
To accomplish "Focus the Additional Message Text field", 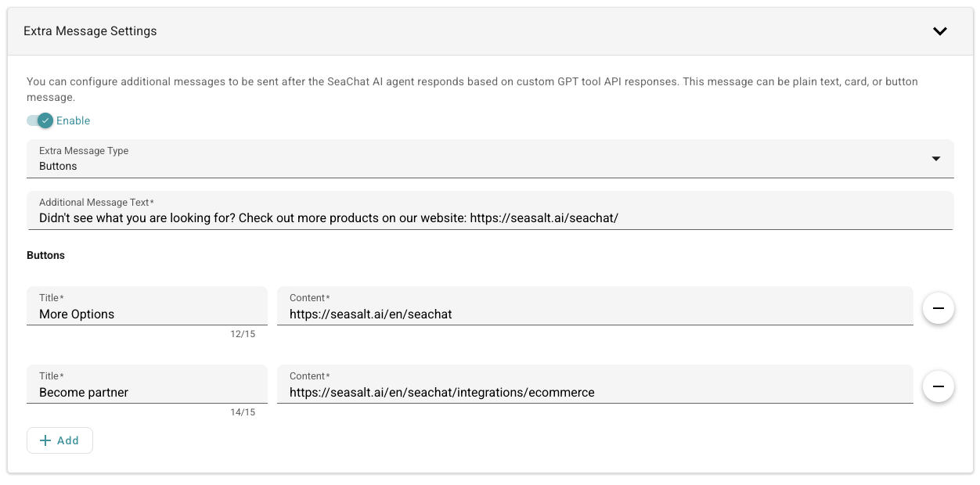I will coord(489,218).
